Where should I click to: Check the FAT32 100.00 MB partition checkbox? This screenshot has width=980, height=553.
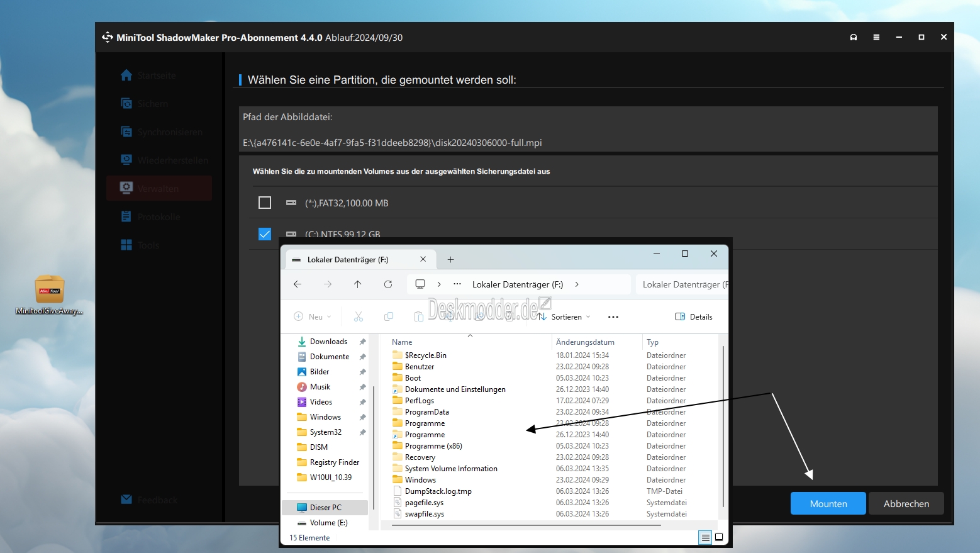pyautogui.click(x=265, y=203)
